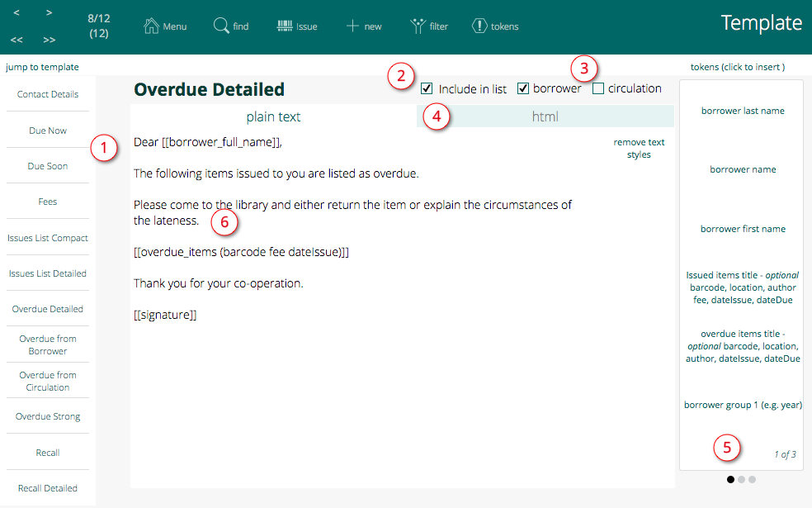Show second page of tokens dot
This screenshot has height=508, width=812.
pos(742,479)
